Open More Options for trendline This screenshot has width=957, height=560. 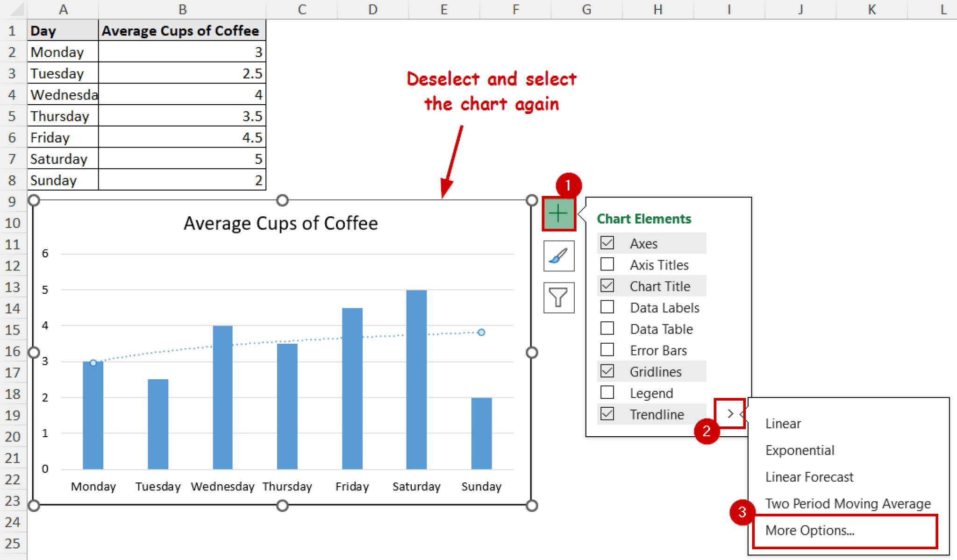[x=809, y=531]
